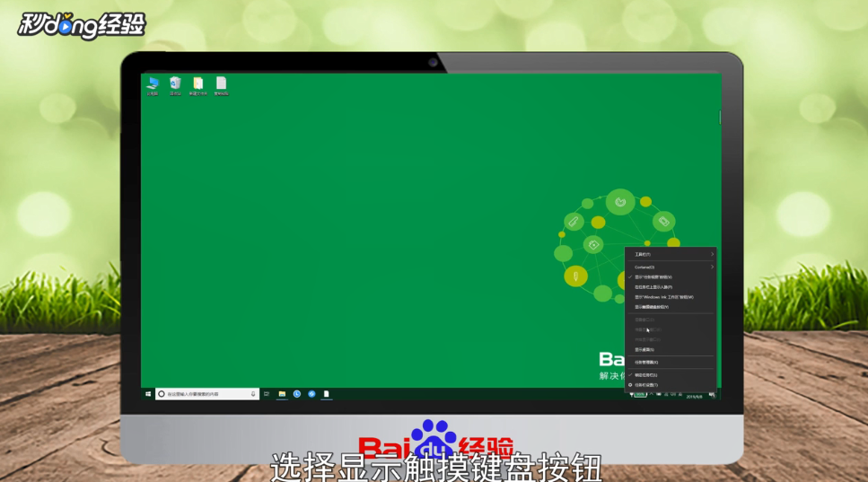
Task: Open the blue round browser icon on taskbar
Action: click(311, 394)
